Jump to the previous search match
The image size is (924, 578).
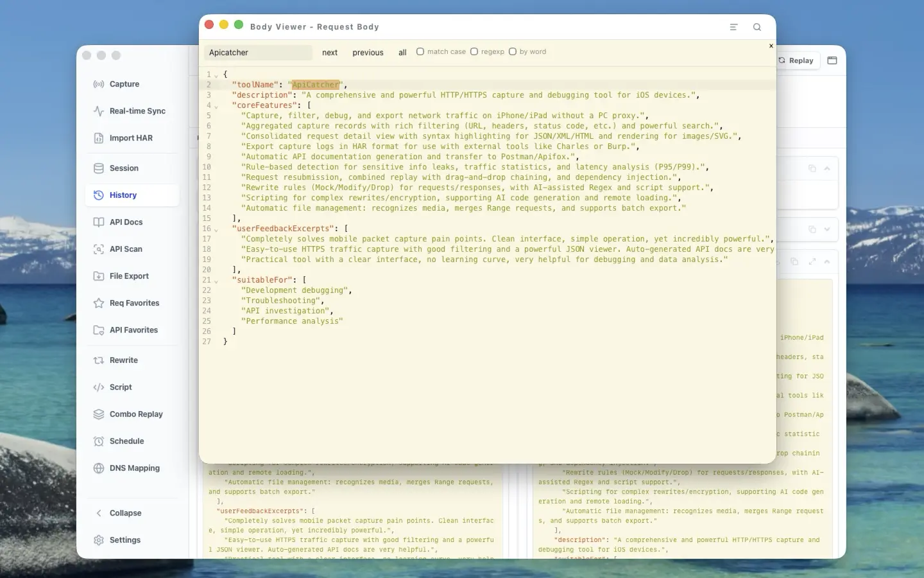pos(368,53)
